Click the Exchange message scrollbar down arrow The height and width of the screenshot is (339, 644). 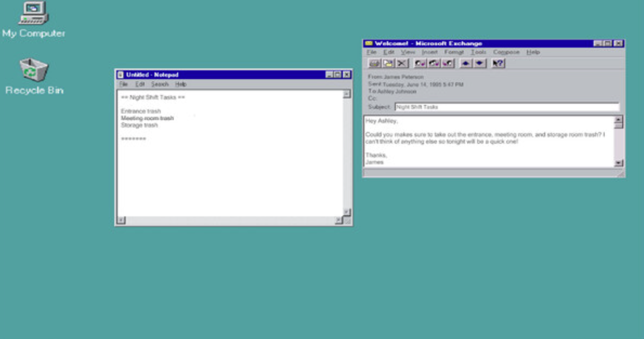(619, 163)
